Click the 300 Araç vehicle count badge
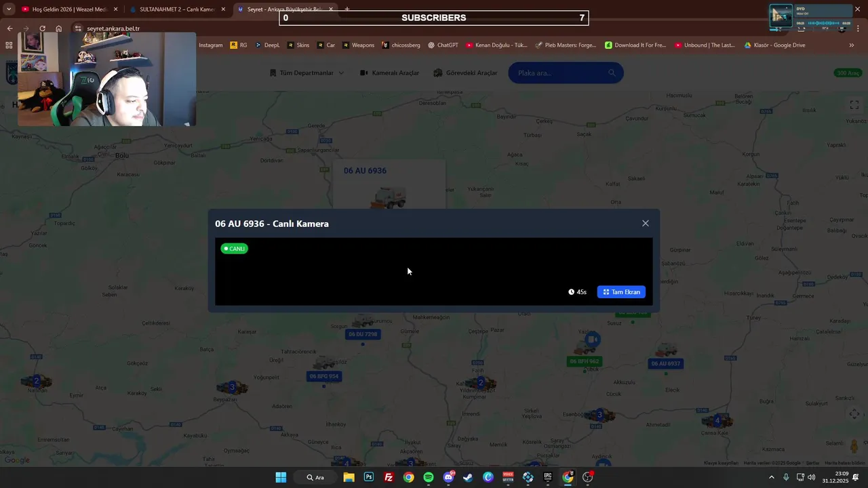The height and width of the screenshot is (488, 868). [848, 73]
